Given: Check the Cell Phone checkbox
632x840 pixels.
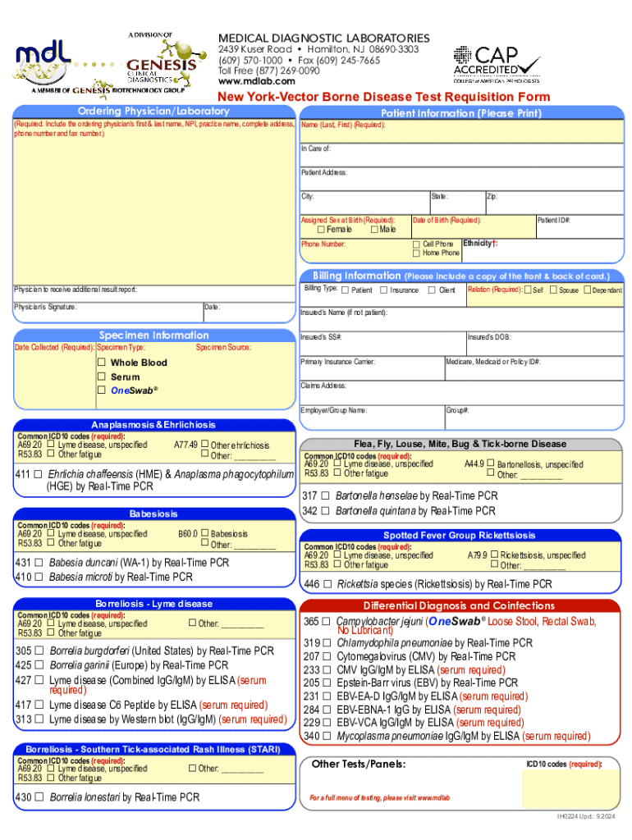Looking at the screenshot, I should 415,244.
